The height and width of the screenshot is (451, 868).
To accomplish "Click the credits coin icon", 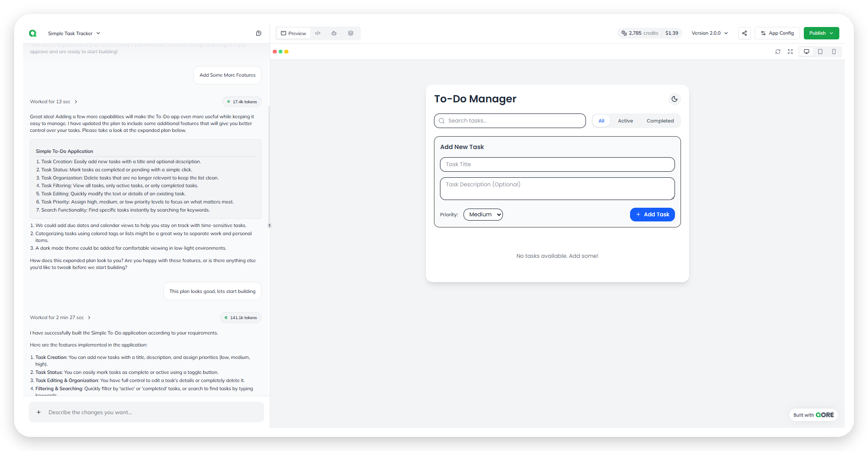I will coord(624,33).
